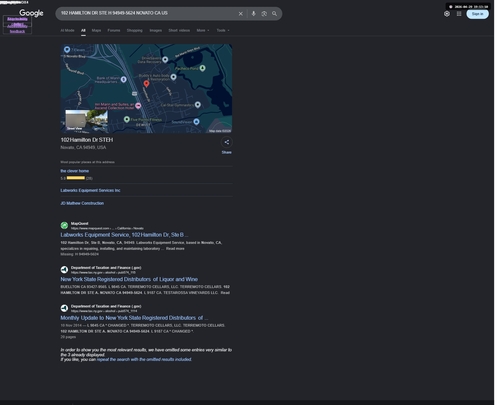500x405 pixels.
Task: Click the Cal-Star Gymnastics map marker
Action: (198, 105)
